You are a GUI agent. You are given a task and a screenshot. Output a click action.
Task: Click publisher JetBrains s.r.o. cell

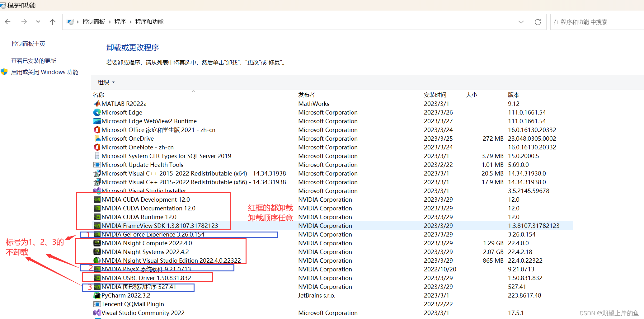[x=317, y=295]
